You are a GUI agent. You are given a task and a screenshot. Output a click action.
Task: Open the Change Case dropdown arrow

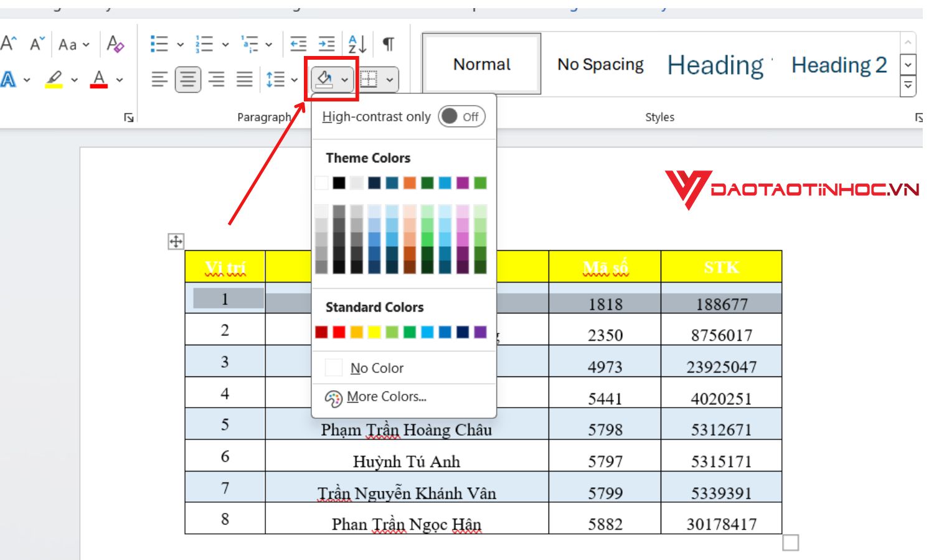coord(86,45)
